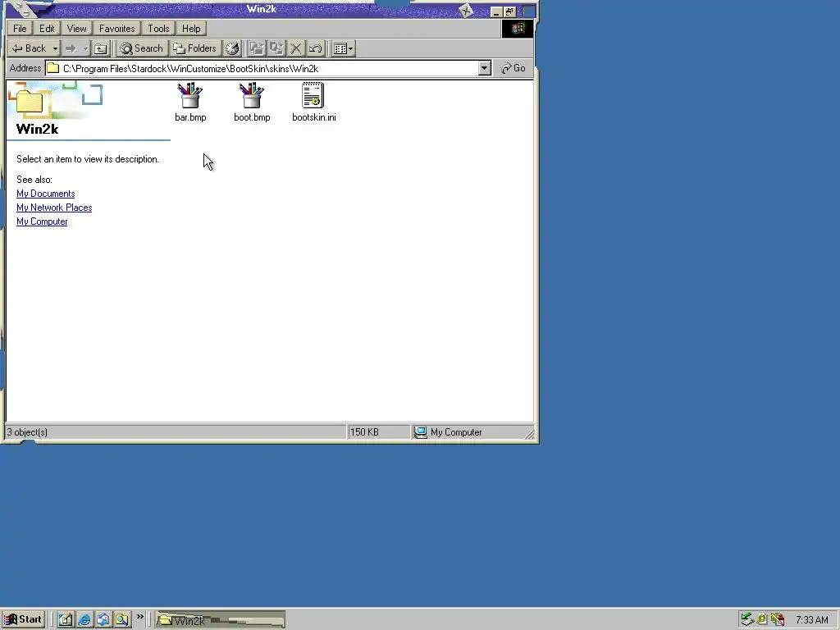Expand the Back history dropdown arrow
The height and width of the screenshot is (630, 840).
coord(55,48)
